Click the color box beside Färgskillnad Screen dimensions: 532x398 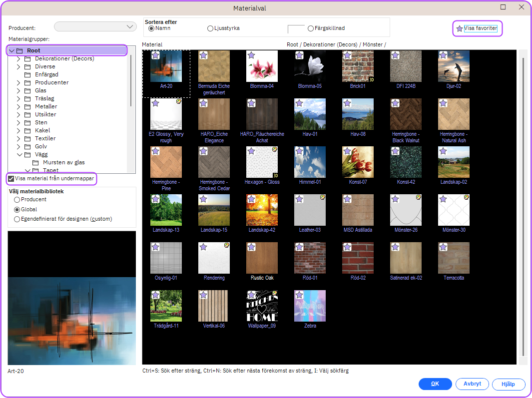(x=296, y=29)
